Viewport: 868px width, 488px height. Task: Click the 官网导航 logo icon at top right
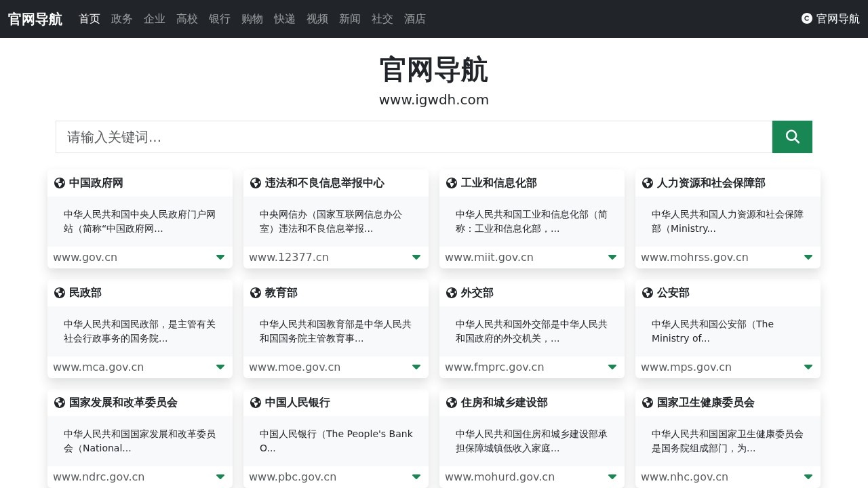coord(806,19)
